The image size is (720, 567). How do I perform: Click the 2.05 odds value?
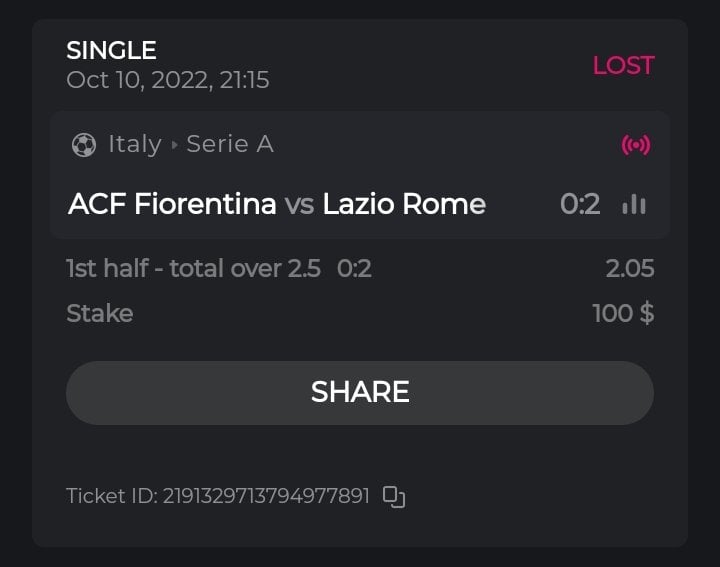coord(630,268)
